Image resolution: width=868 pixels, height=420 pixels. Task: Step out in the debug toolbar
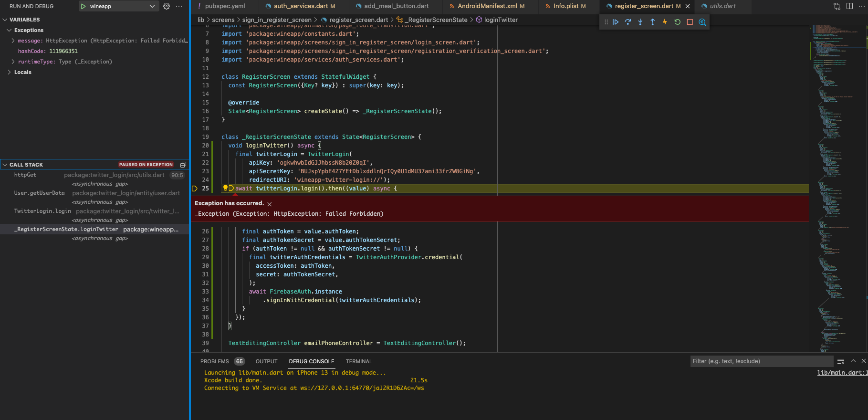point(653,22)
